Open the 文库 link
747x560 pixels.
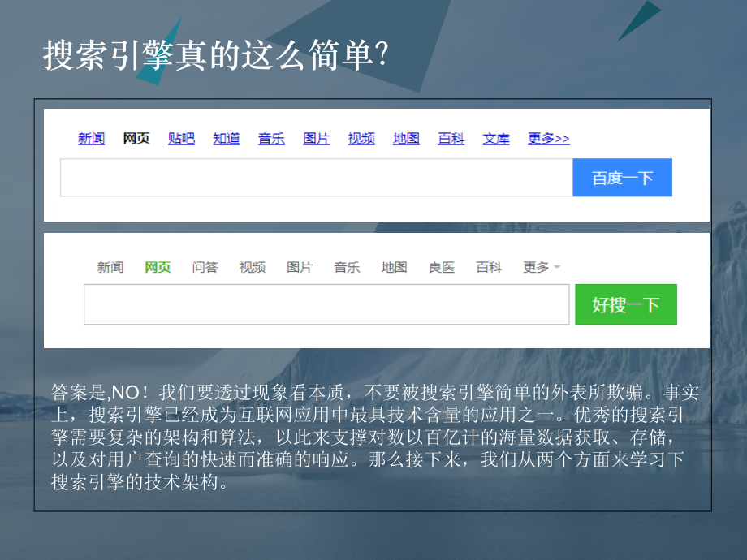tap(496, 139)
